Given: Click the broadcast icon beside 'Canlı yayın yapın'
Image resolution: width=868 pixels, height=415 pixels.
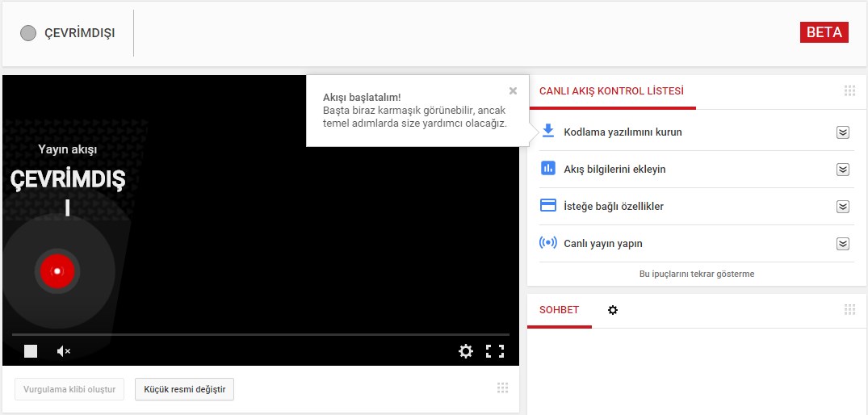Looking at the screenshot, I should click(548, 243).
